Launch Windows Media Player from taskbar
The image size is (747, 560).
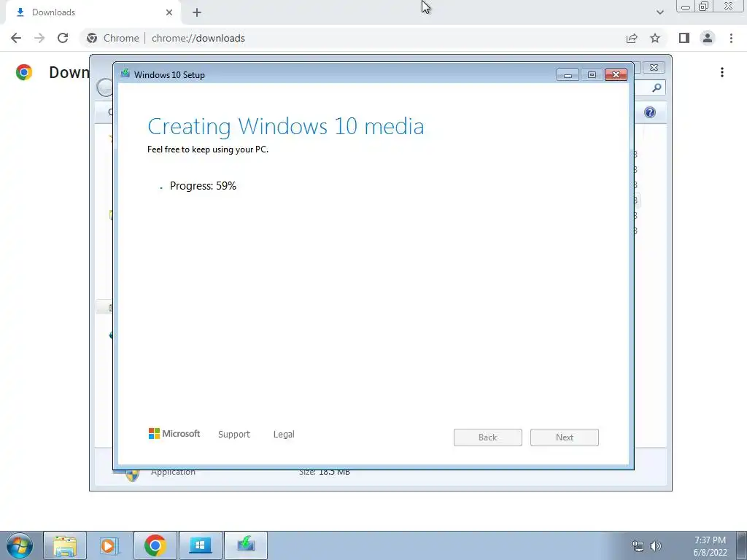pos(110,545)
